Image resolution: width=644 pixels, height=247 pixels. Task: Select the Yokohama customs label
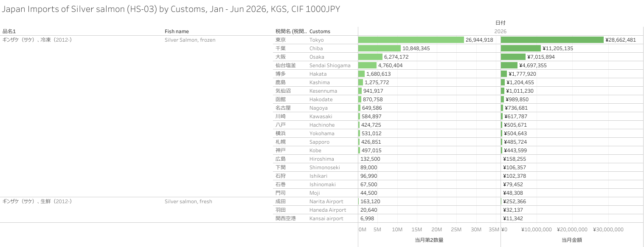321,133
